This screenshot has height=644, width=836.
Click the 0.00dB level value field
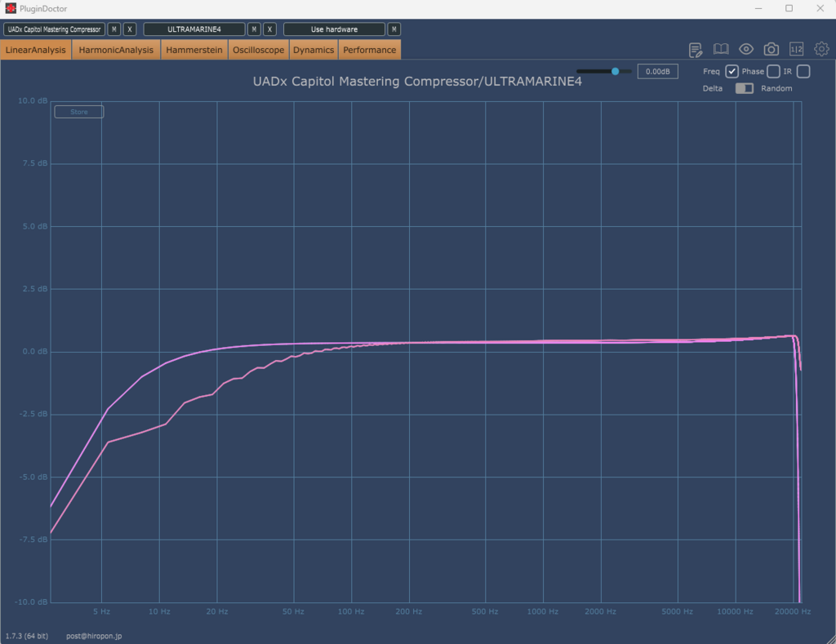click(657, 72)
